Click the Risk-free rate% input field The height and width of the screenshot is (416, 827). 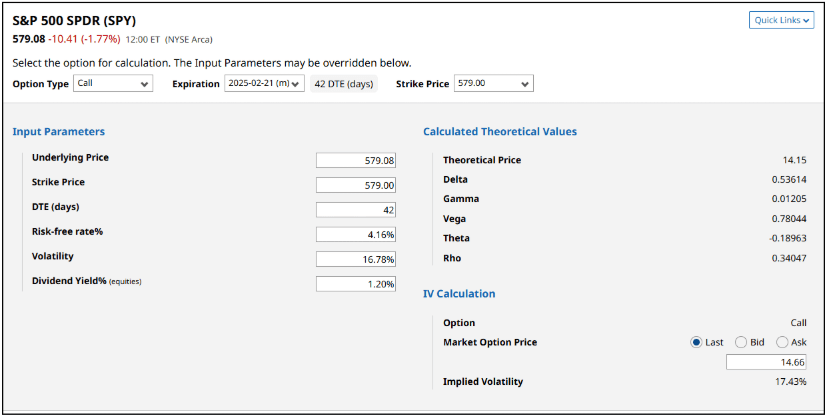pyautogui.click(x=356, y=235)
